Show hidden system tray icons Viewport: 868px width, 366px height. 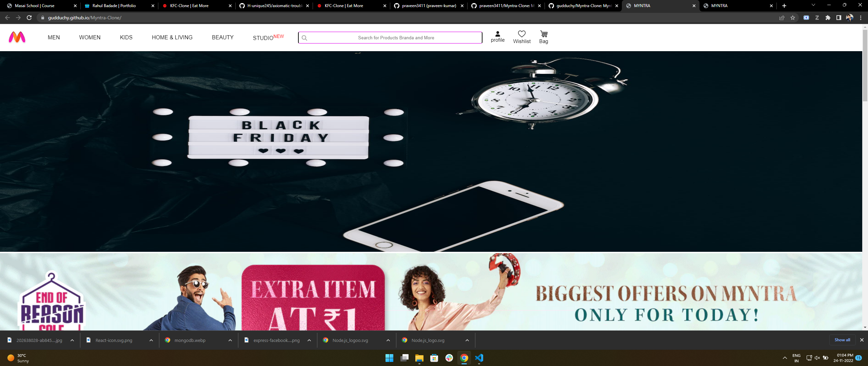point(785,358)
